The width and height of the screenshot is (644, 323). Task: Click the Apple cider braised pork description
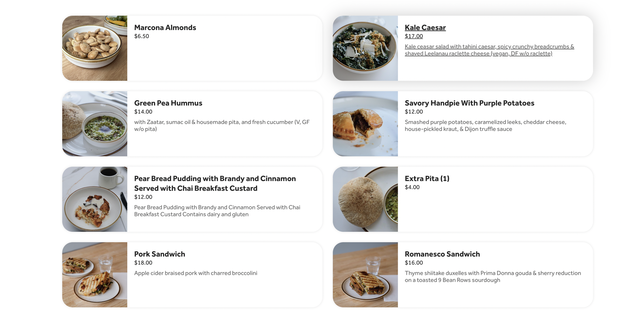coord(196,273)
